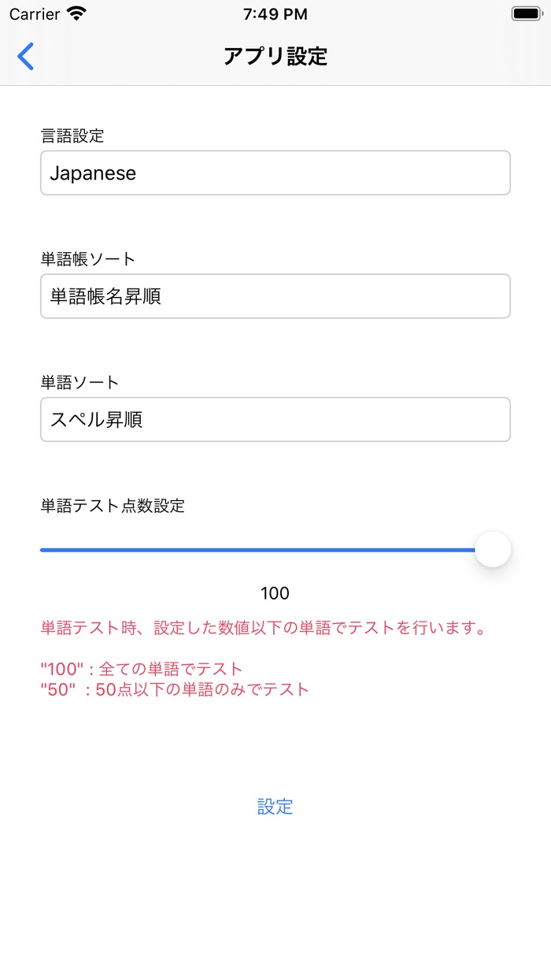Tap the blue back chevron to return
The width and height of the screenshot is (551, 980).
tap(24, 57)
